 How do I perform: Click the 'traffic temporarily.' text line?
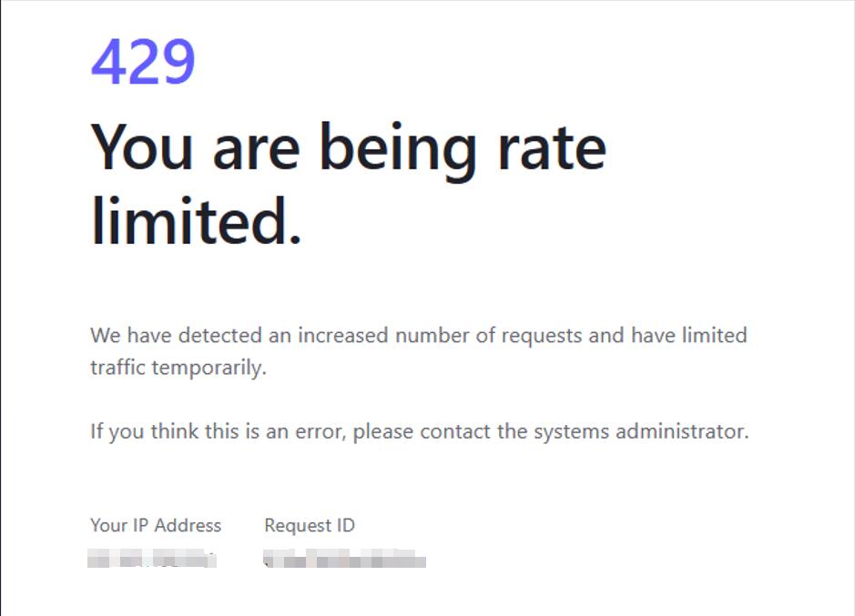pos(178,368)
